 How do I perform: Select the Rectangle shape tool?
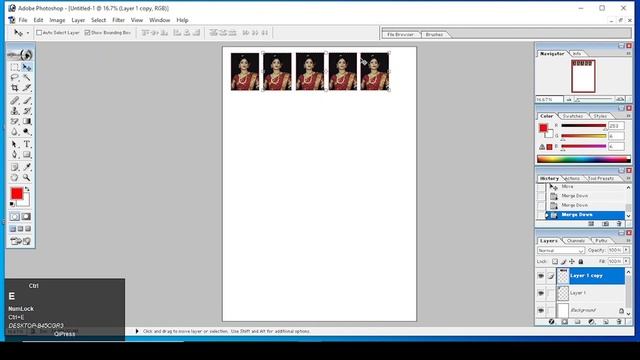click(x=27, y=155)
